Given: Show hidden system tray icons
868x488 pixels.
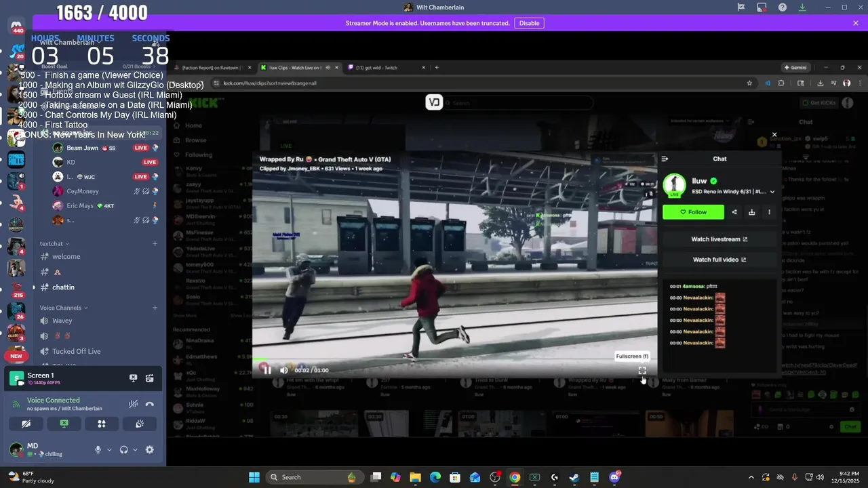Looking at the screenshot, I should (x=751, y=477).
